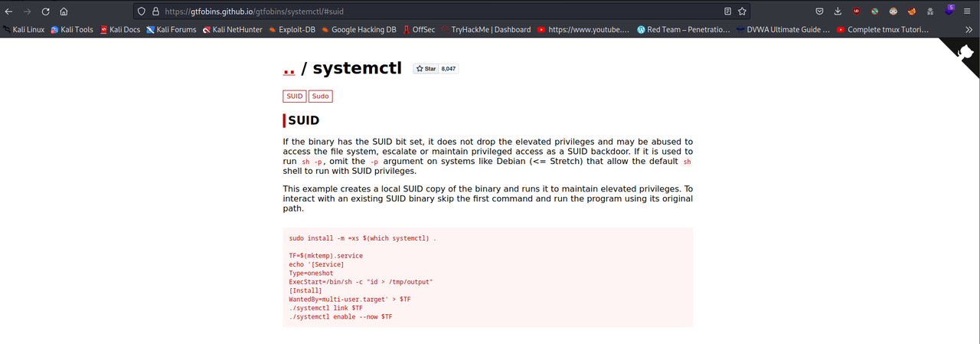The width and height of the screenshot is (980, 344).
Task: Focus the URL address bar
Action: coord(440,11)
